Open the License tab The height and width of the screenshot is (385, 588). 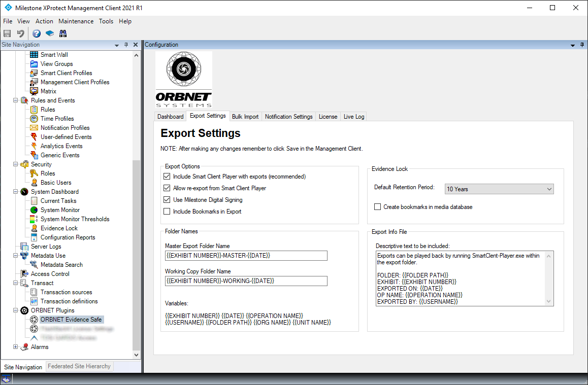pos(328,117)
